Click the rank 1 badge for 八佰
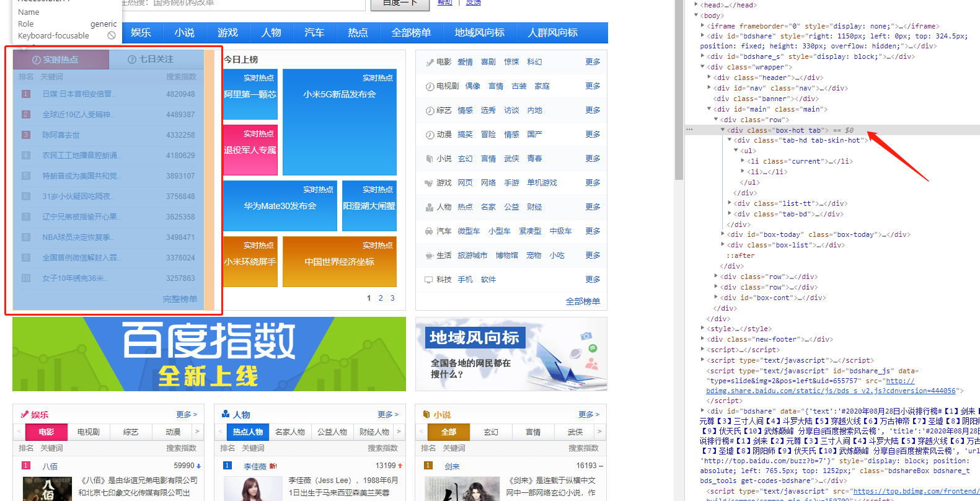Image resolution: width=980 pixels, height=501 pixels. click(x=26, y=465)
